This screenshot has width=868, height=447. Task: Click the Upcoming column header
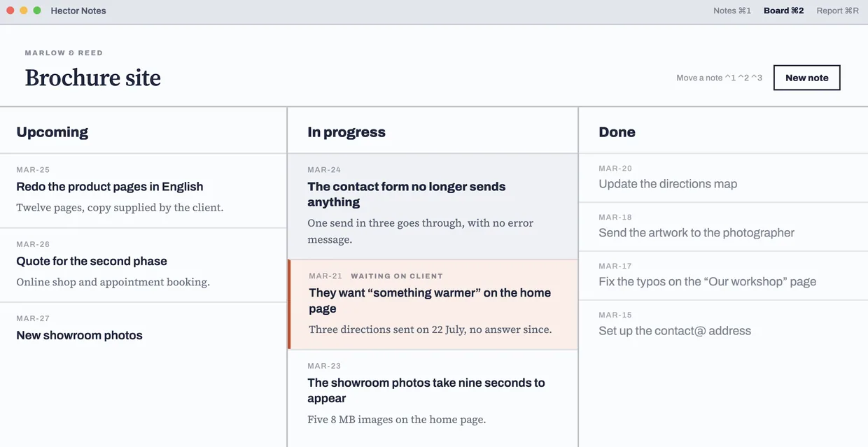52,132
